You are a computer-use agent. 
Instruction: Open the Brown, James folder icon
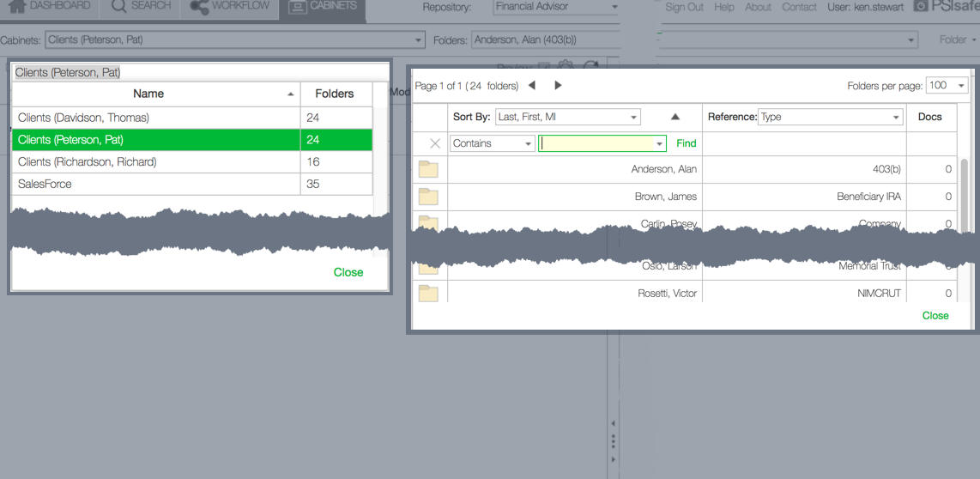428,197
